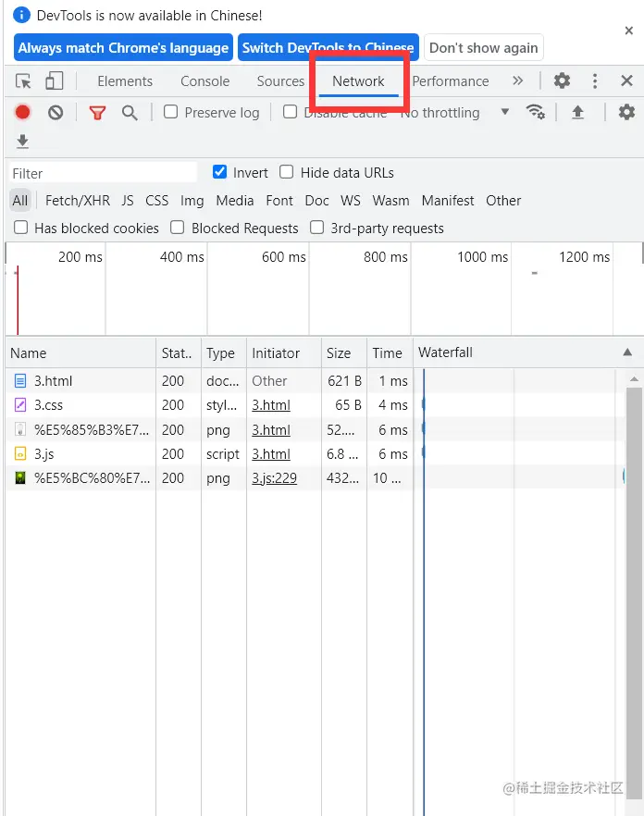
Task: Open network conditions wifi gear icon
Action: pyautogui.click(x=535, y=112)
